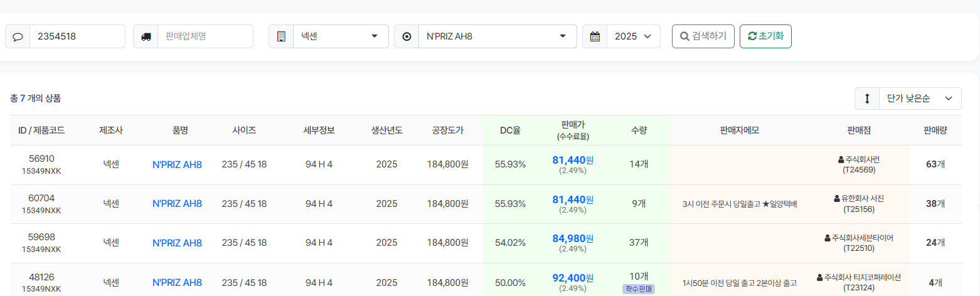Click the speech bubble icon beside 2354518

[18, 36]
